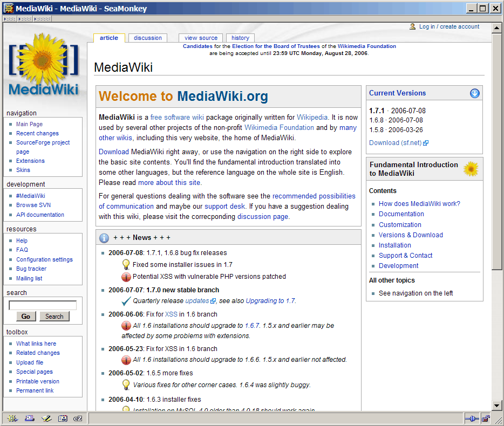Click the Candidates announcement link

[197, 46]
